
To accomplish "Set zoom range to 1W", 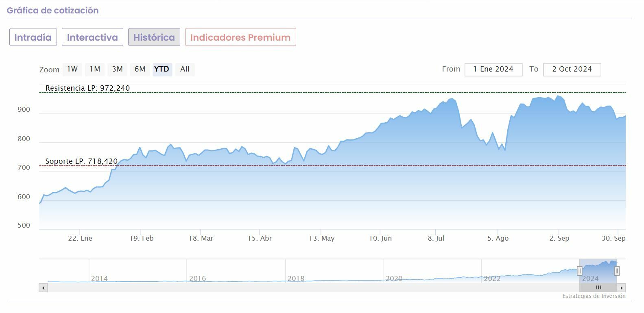I will [72, 69].
